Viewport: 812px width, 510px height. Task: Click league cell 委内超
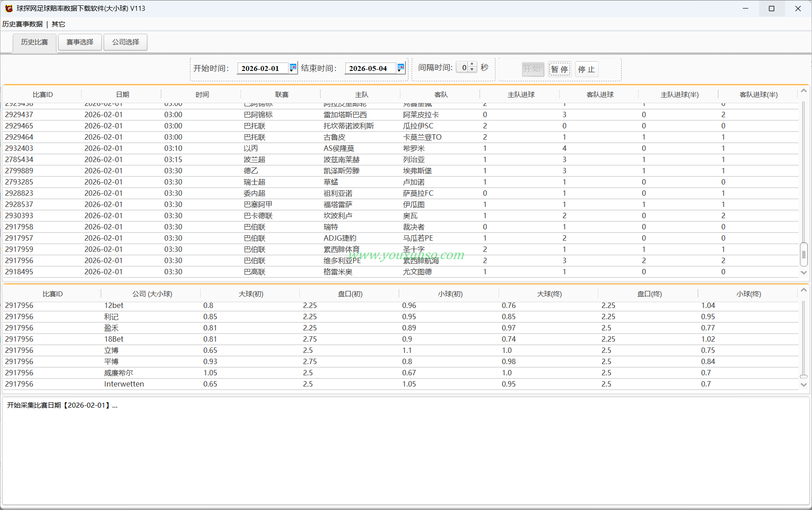click(255, 193)
